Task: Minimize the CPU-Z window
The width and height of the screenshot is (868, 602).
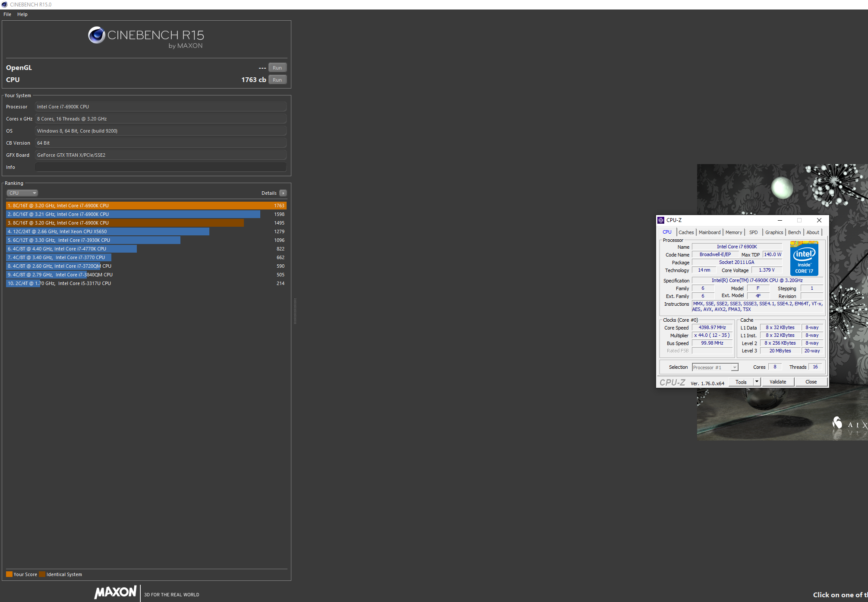Action: [780, 220]
